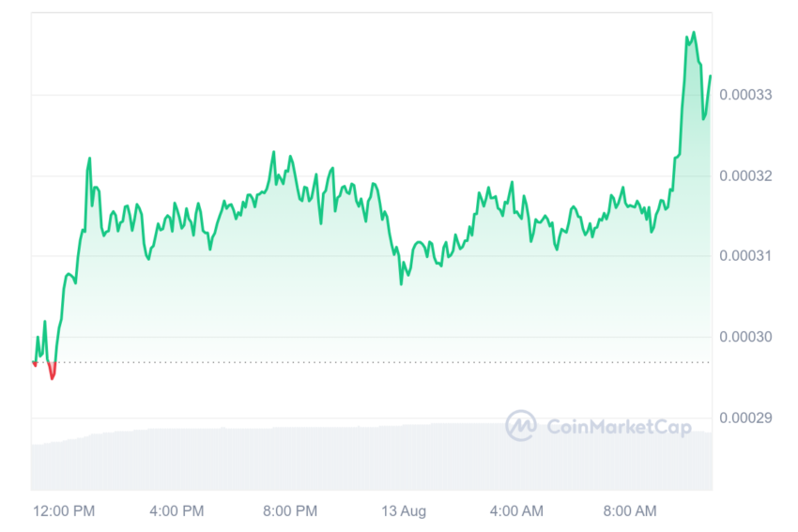Click the dotted opening price baseline
798x532 pixels.
[x=372, y=362]
